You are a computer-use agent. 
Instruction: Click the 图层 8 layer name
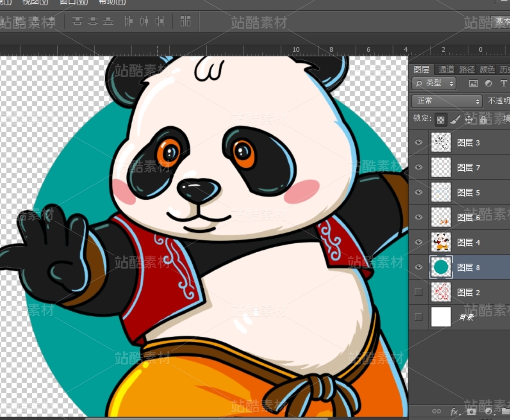coord(469,268)
